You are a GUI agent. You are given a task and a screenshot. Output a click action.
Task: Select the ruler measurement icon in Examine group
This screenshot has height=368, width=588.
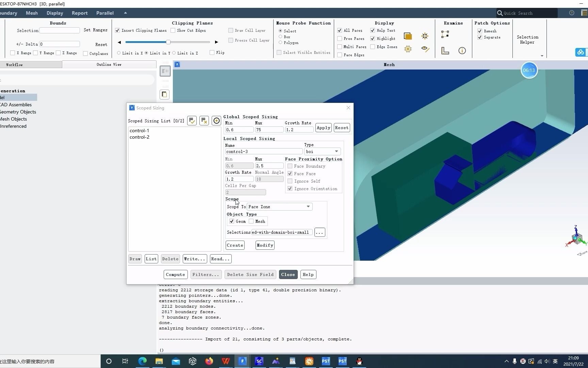pos(445,50)
